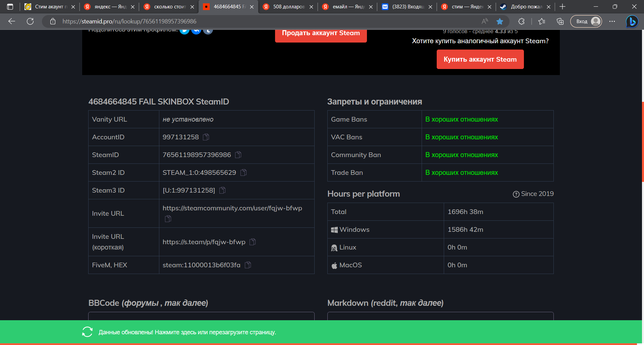Screen dimensions: 644x345
Task: Click '4684664845 FAIL SKINBOX SteamID' heading
Action: 159,102
